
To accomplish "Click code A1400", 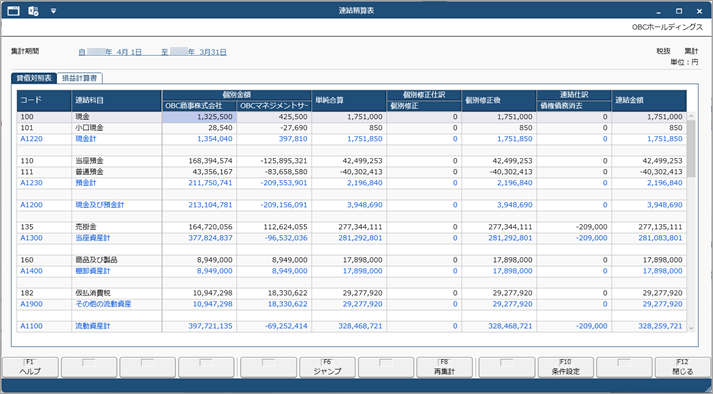I will pyautogui.click(x=31, y=271).
